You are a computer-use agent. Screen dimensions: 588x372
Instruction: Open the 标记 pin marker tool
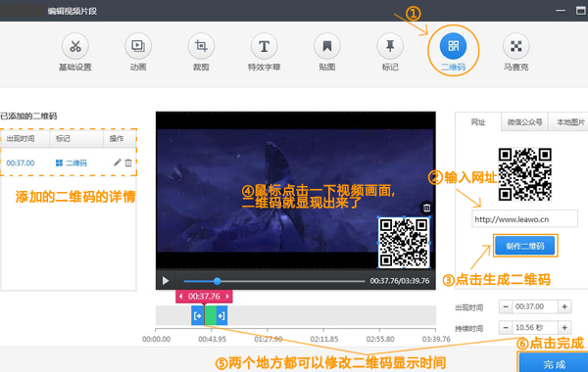[x=390, y=46]
